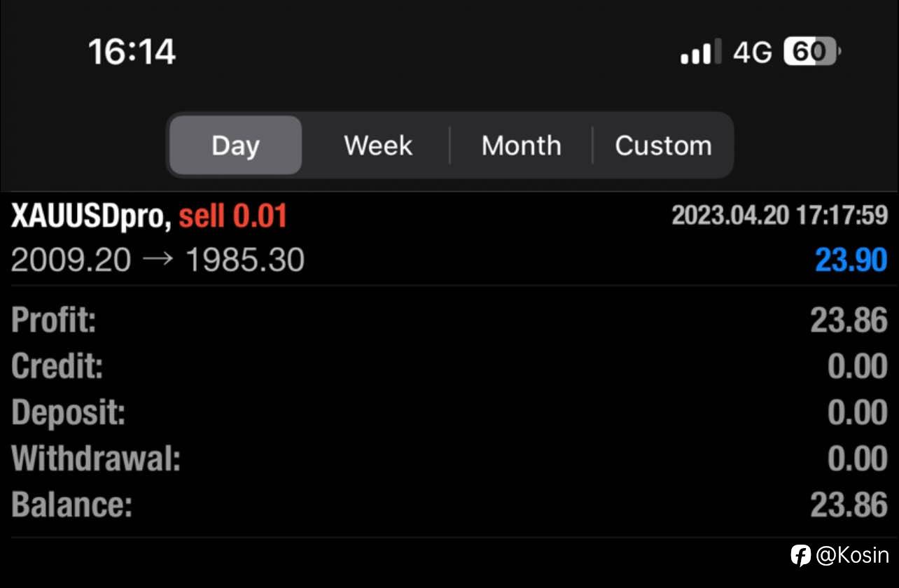The image size is (899, 588).
Task: Tap the Deposit summary row label
Action: (x=69, y=412)
